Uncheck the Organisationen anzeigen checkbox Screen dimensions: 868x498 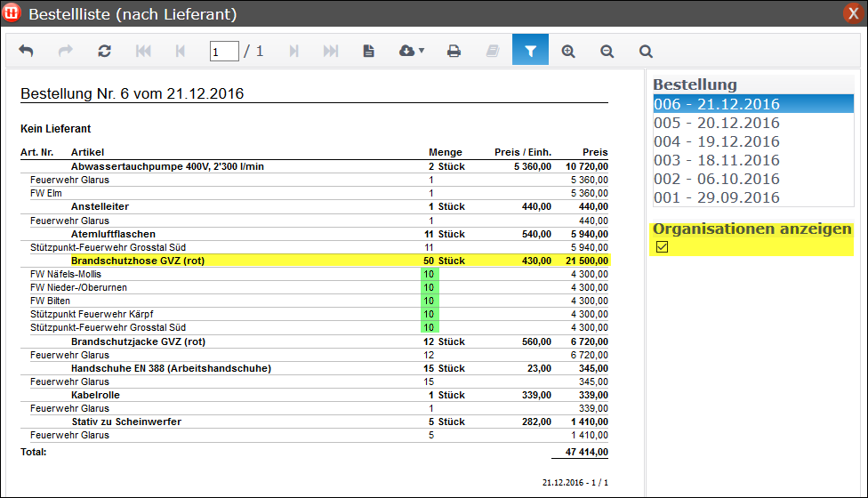662,246
